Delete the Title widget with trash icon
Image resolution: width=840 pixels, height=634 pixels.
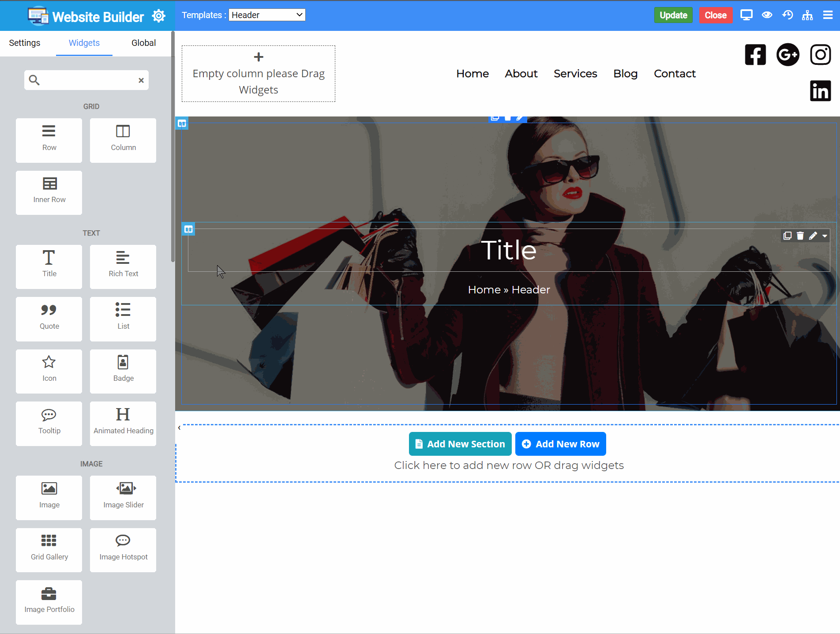[800, 236]
